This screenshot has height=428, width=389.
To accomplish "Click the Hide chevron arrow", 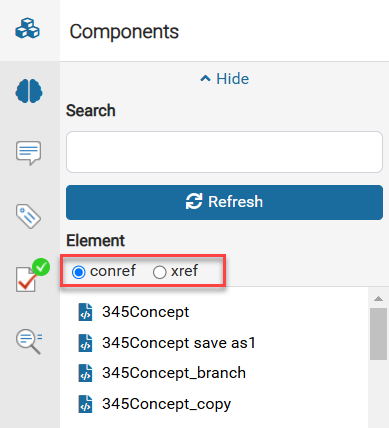I will click(x=205, y=79).
